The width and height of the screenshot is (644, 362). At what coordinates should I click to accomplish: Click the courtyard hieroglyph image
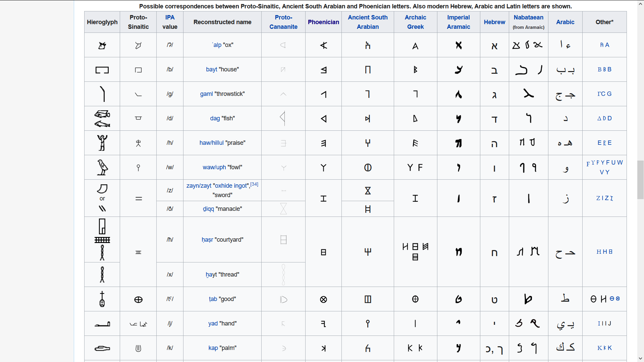point(102,227)
